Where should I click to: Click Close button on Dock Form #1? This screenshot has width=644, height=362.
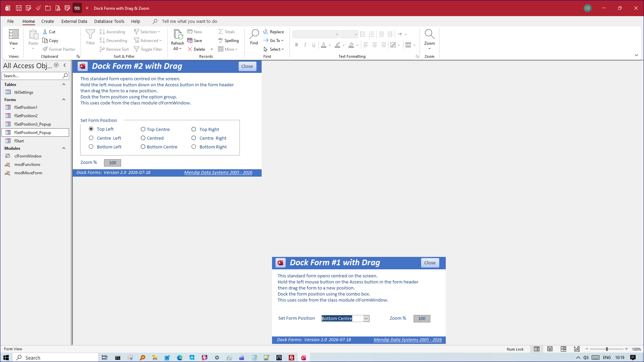pyautogui.click(x=430, y=263)
